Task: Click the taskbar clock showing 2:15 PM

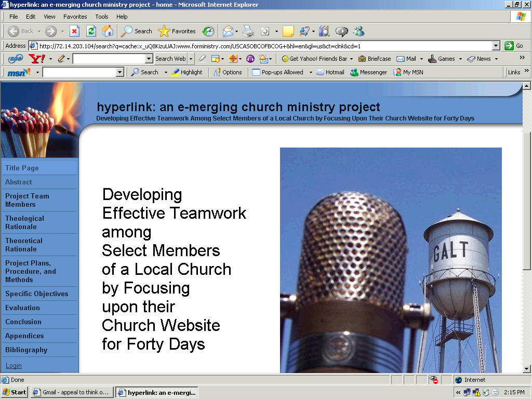Action: tap(514, 392)
